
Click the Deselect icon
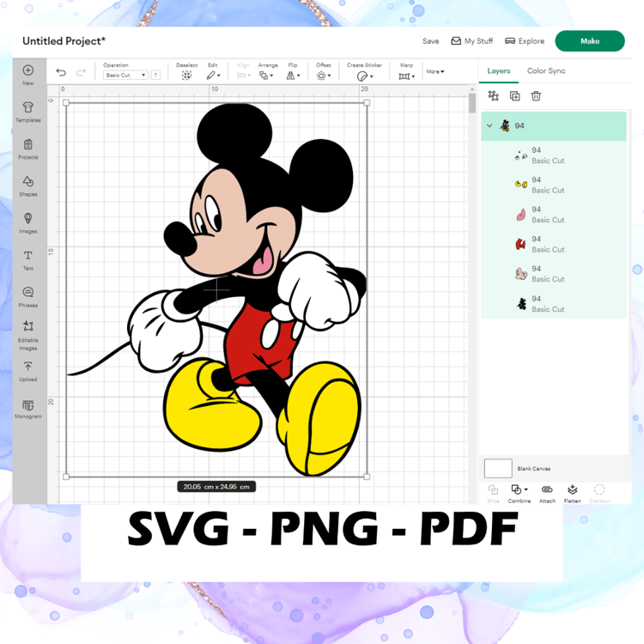[186, 76]
